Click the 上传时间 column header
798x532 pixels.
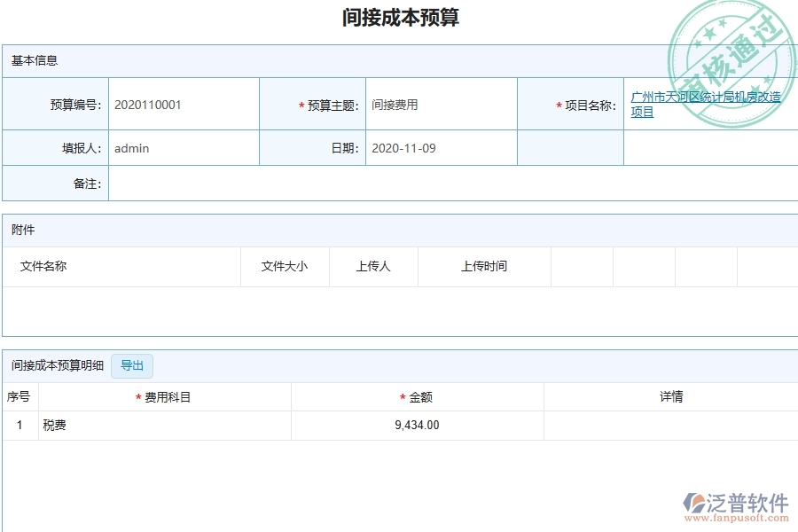484,266
